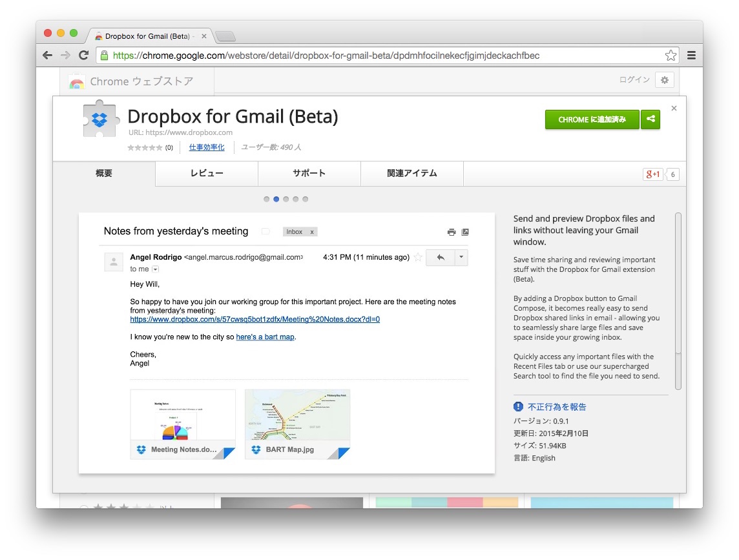739x560 pixels.
Task: Select the fourth carousel dot
Action: click(295, 199)
